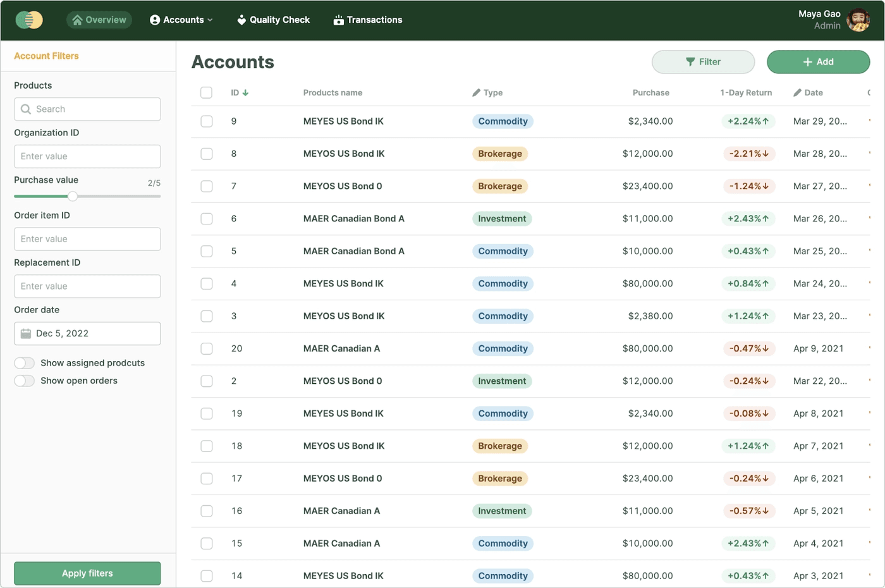
Task: Open the Order date picker showing Dec 5, 2022
Action: [x=87, y=334]
